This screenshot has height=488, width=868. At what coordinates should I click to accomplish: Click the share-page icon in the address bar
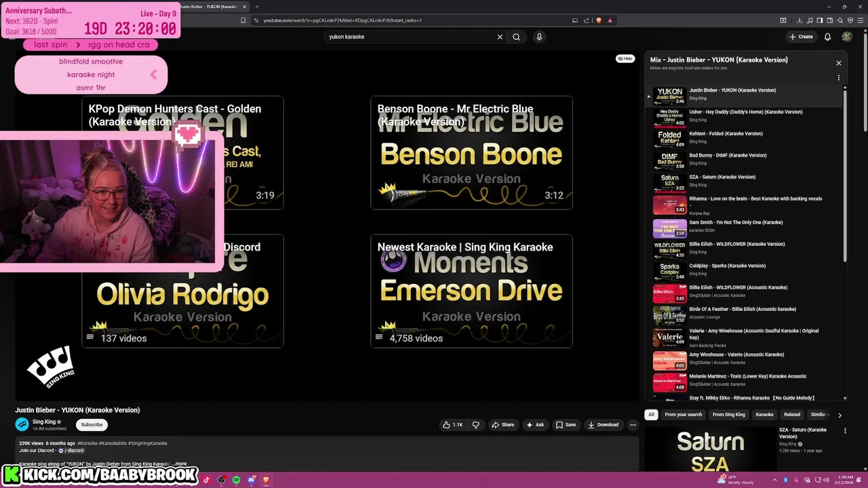[587, 20]
